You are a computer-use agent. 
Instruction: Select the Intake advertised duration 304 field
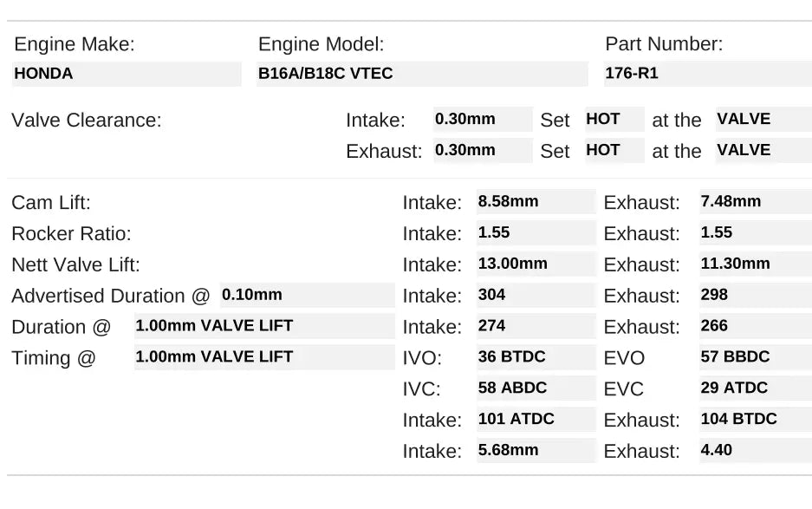tap(536, 296)
